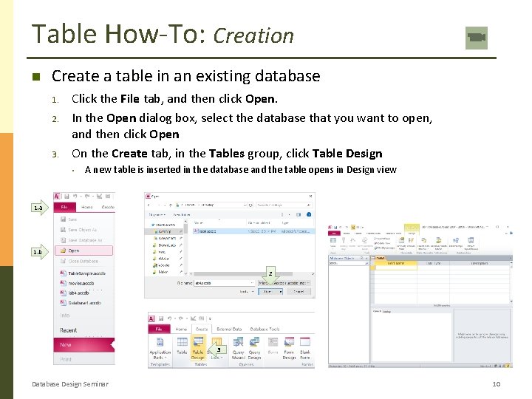Click the refresh icon in the Open dialog
The width and height of the screenshot is (532, 399).
(250, 205)
